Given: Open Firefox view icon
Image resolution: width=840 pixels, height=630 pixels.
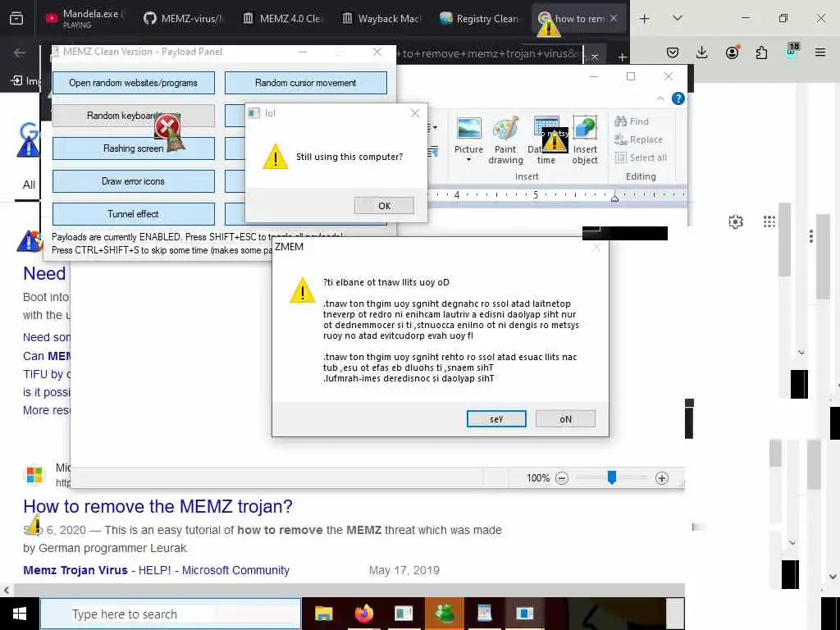Looking at the screenshot, I should [x=16, y=18].
